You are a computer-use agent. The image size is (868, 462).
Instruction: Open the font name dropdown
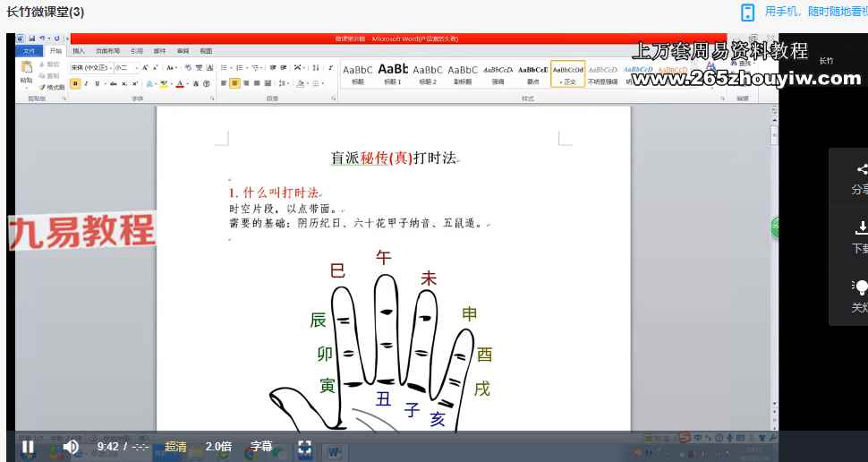(91, 67)
